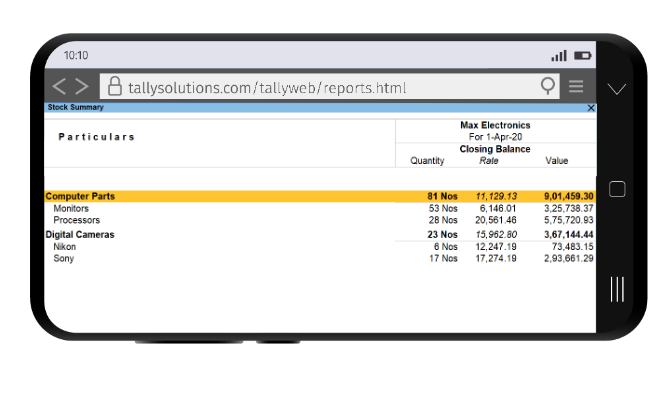Viewport: 671px width, 398px height.
Task: Click the rate value 11,129.13
Action: pyautogui.click(x=496, y=196)
